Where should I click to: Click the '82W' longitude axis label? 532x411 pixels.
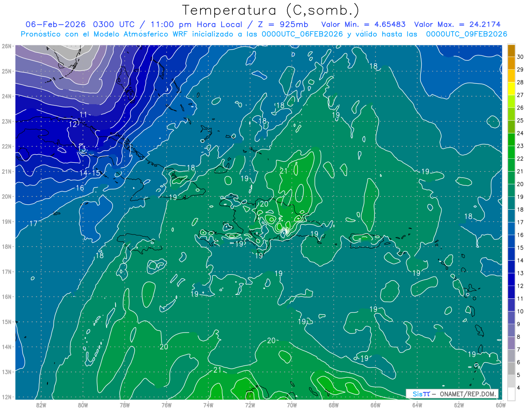41,405
